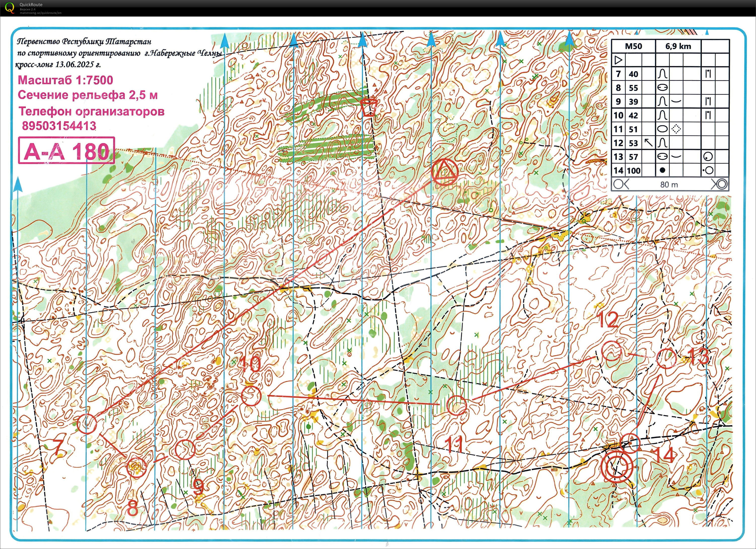Click control circle number 12
Viewport: 756px width, 549px height.
point(611,351)
